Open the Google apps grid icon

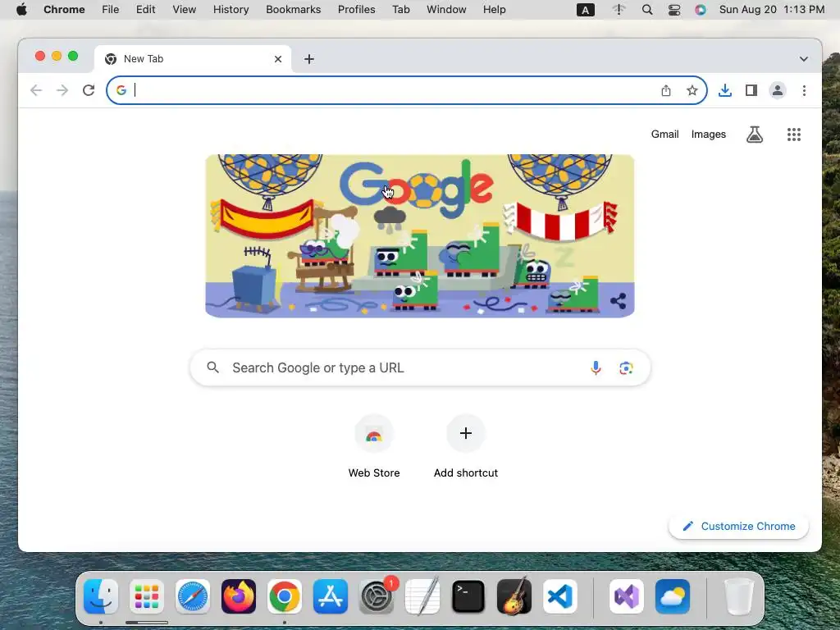point(794,135)
